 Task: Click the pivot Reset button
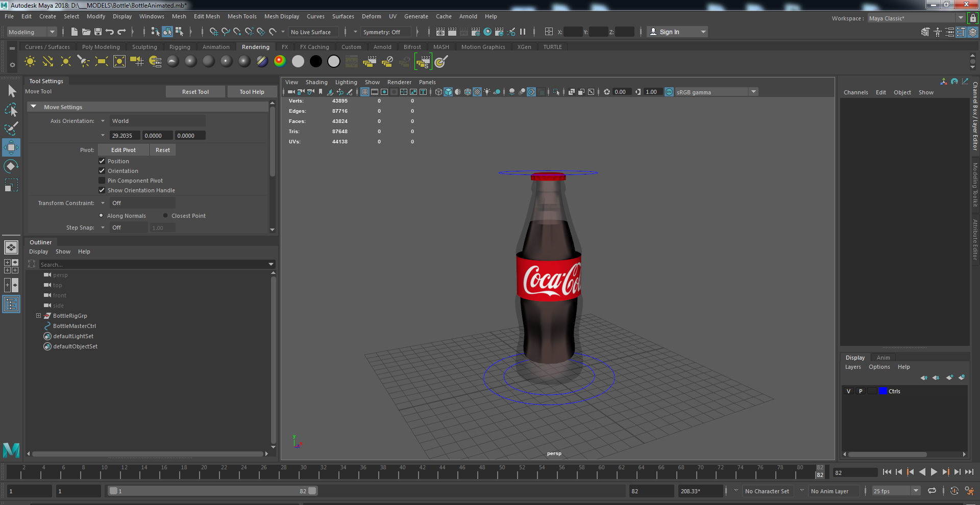click(163, 150)
